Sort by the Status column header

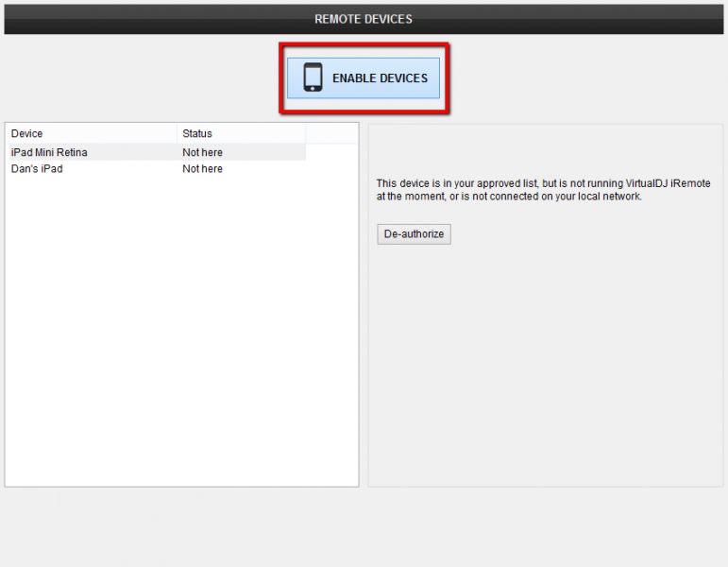point(241,134)
